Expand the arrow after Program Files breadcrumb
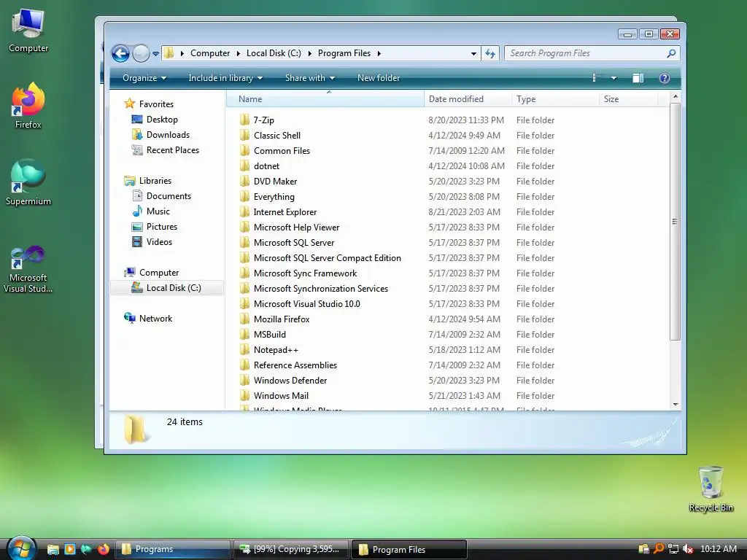Image resolution: width=747 pixels, height=560 pixels. [379, 53]
